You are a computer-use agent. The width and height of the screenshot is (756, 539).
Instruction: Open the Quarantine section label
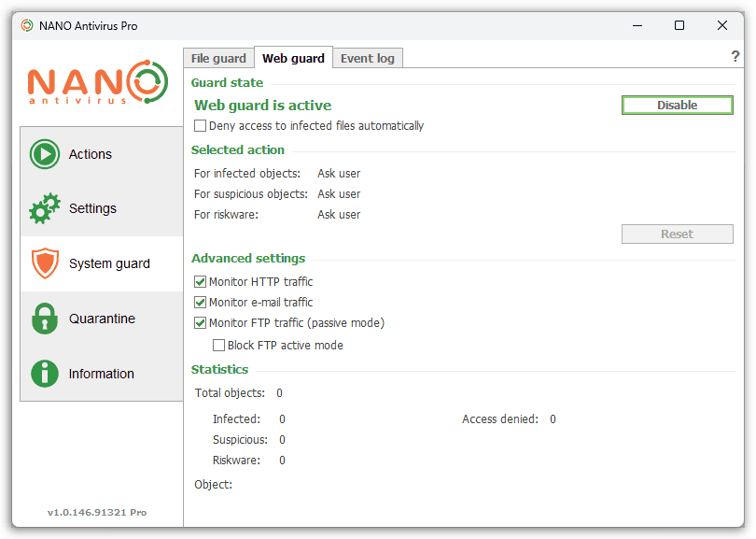click(103, 319)
